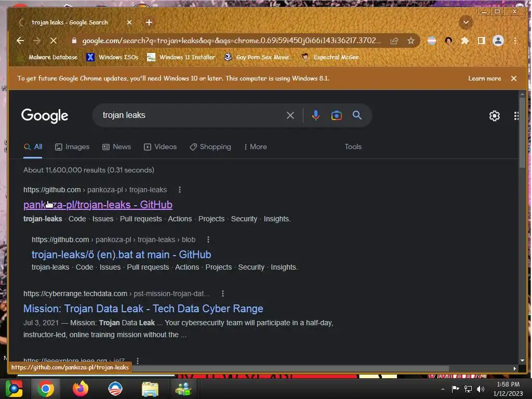This screenshot has height=399, width=532.
Task: Click the address bar URL
Action: pyautogui.click(x=232, y=41)
